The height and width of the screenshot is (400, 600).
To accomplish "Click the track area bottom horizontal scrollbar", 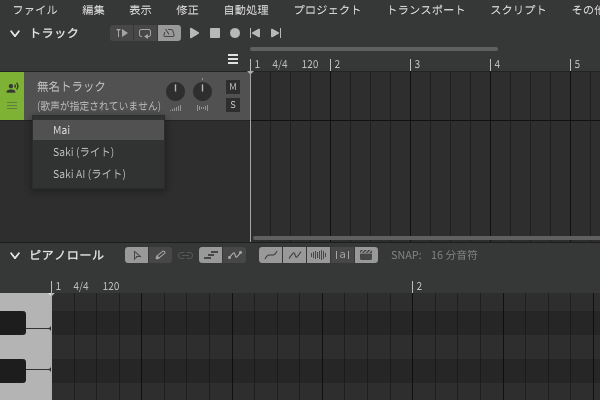I will 426,238.
